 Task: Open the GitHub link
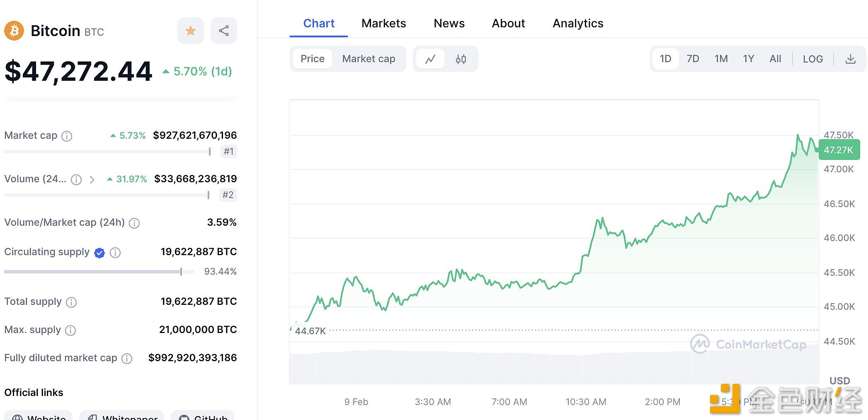202,415
